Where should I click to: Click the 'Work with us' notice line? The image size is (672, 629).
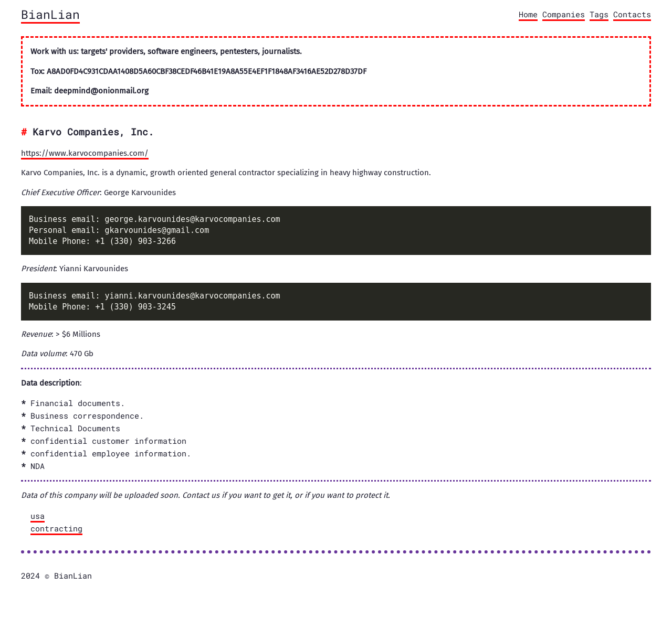point(166,51)
